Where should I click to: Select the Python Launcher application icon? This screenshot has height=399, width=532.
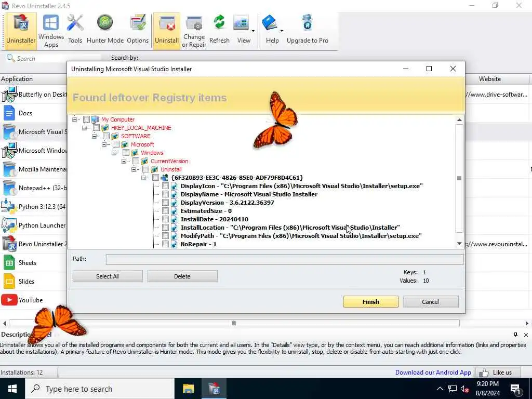[9, 225]
